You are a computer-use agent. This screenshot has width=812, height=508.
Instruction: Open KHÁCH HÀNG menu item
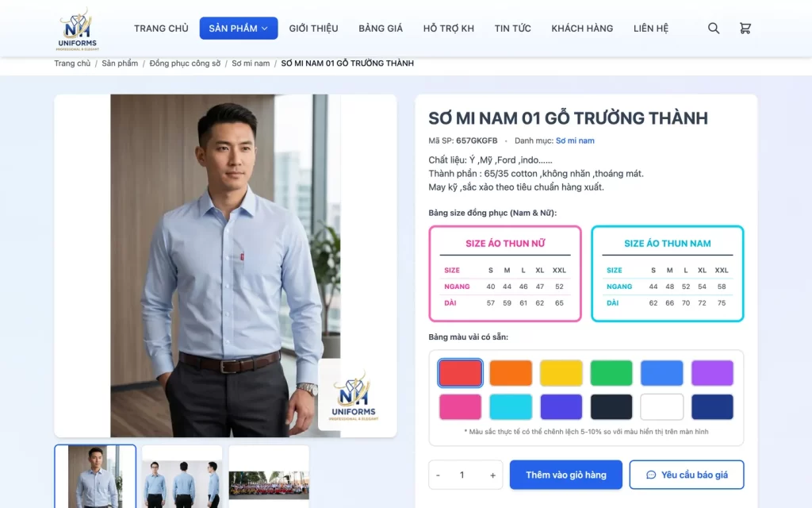point(582,29)
